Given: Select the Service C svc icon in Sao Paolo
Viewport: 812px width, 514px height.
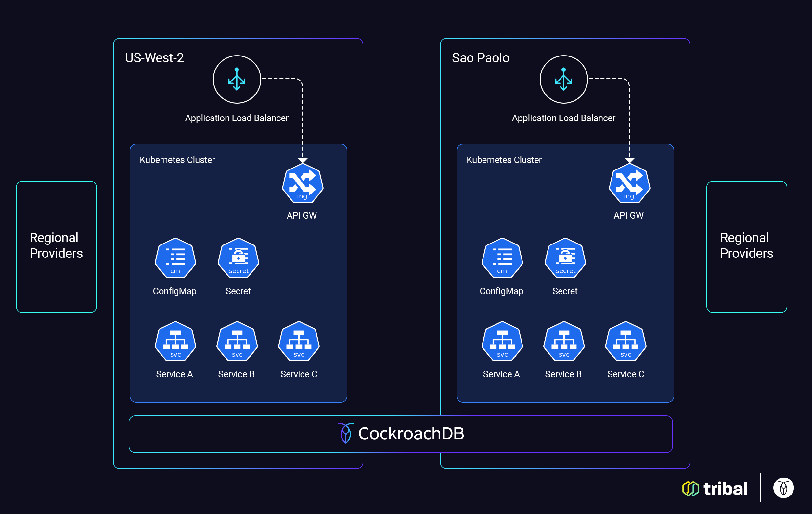Looking at the screenshot, I should tap(625, 342).
